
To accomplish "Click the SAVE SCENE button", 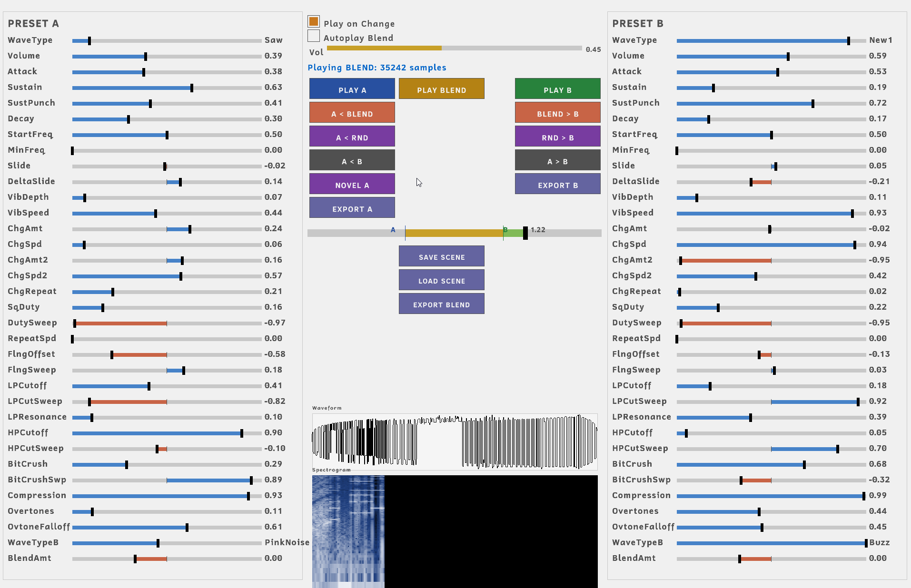I will [442, 256].
